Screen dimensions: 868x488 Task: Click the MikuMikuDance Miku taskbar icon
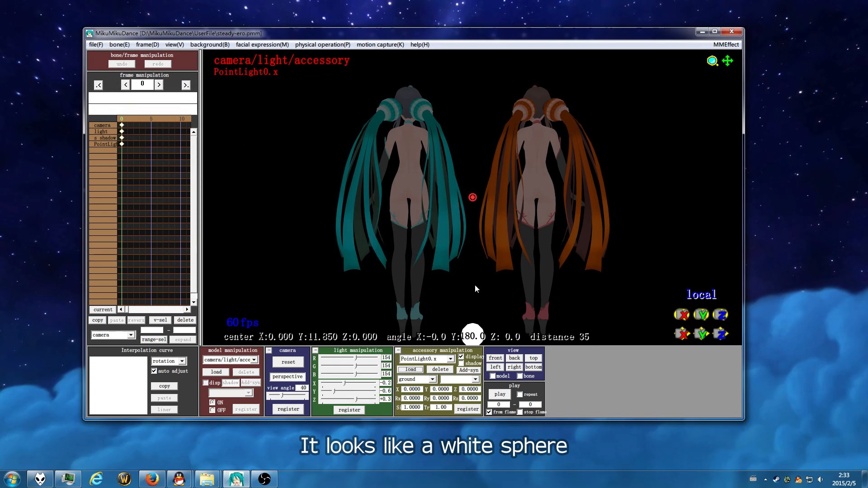click(x=236, y=479)
